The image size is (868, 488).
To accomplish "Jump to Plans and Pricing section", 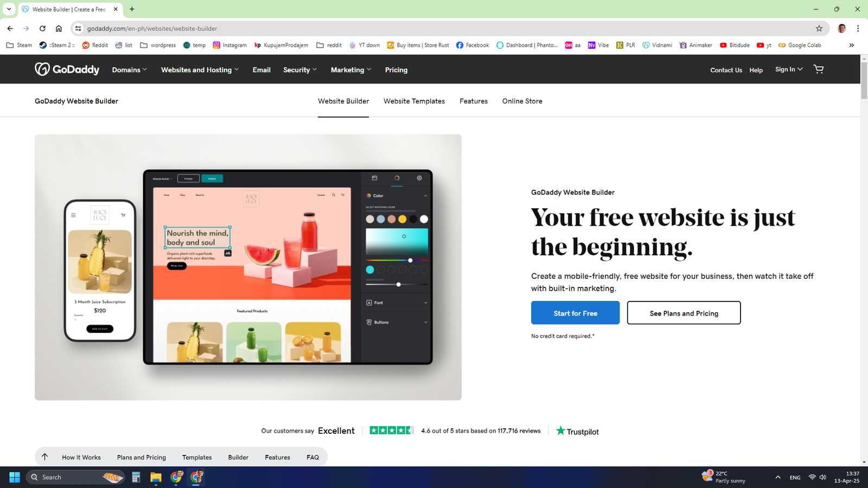I will tap(142, 457).
